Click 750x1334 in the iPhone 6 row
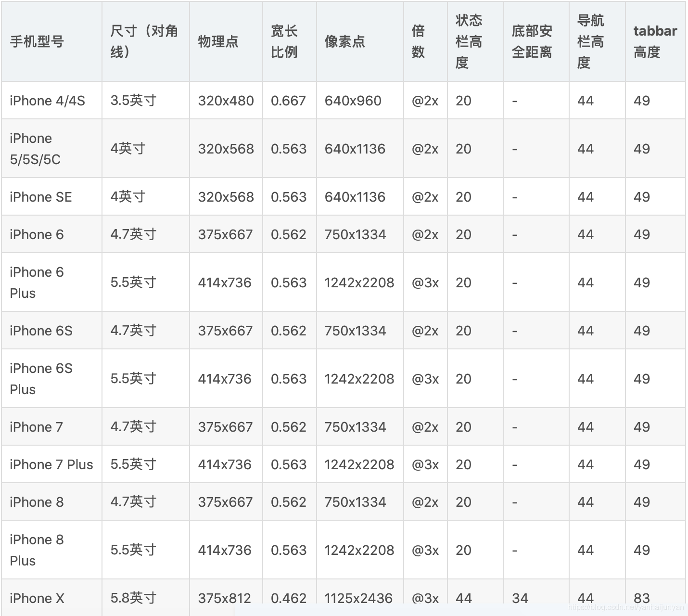This screenshot has height=616, width=688. 355,234
